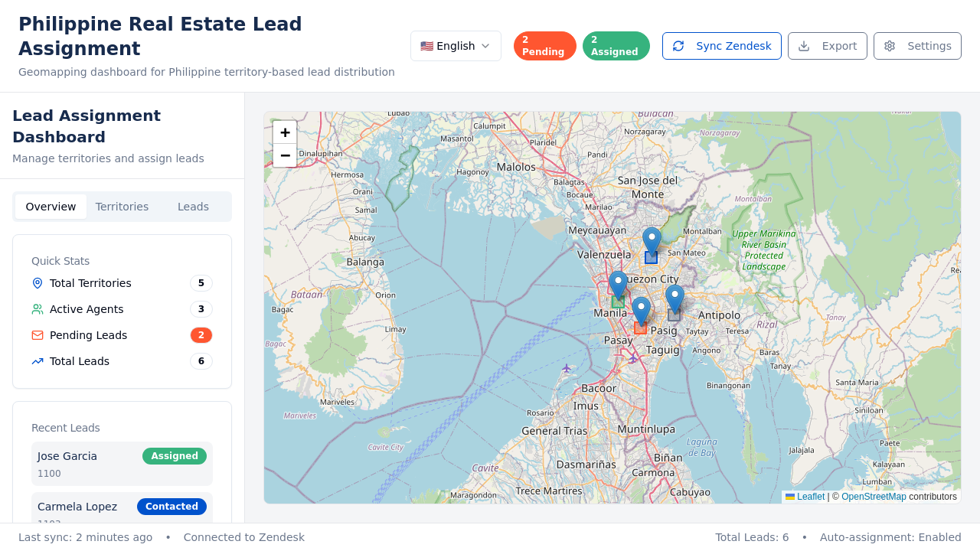Click the Assigned badge on Jose Garcia

pos(174,455)
